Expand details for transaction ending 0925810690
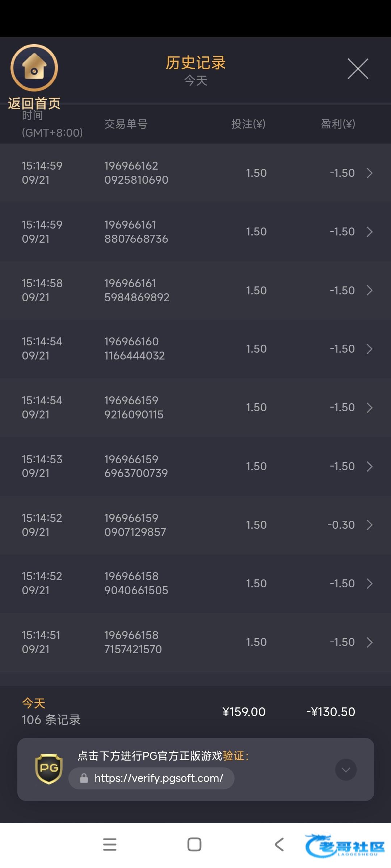The width and height of the screenshot is (391, 868). (369, 173)
